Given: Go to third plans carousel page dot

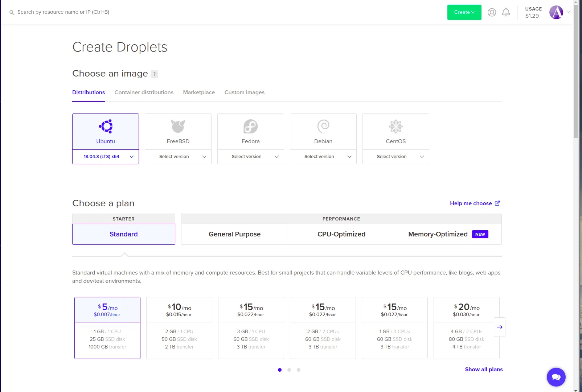Looking at the screenshot, I should click(299, 370).
